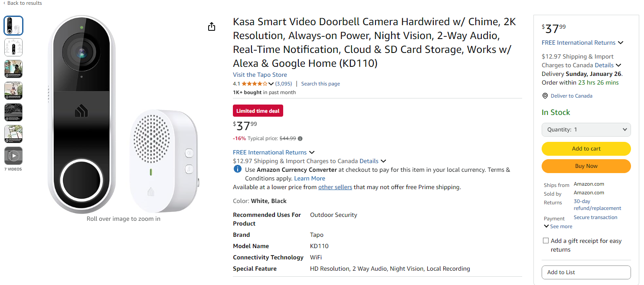The height and width of the screenshot is (285, 644).
Task: Play the 7 VIDEOS preview
Action: coord(13,155)
